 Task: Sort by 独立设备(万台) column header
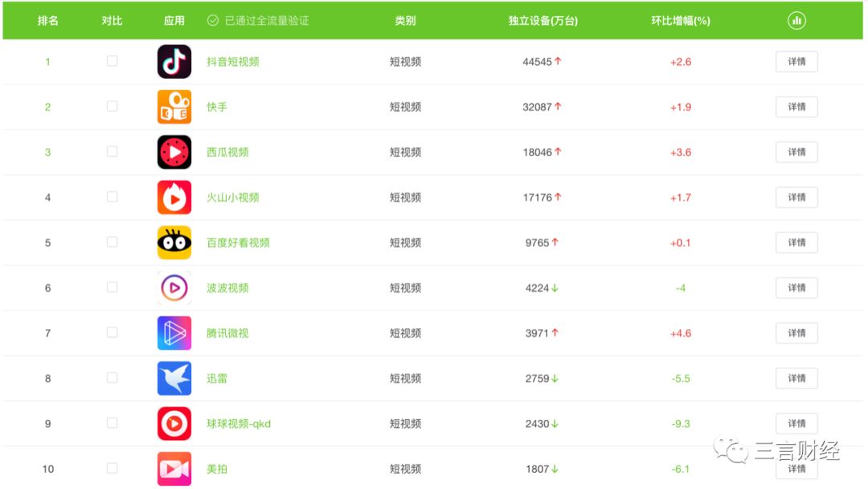click(543, 21)
